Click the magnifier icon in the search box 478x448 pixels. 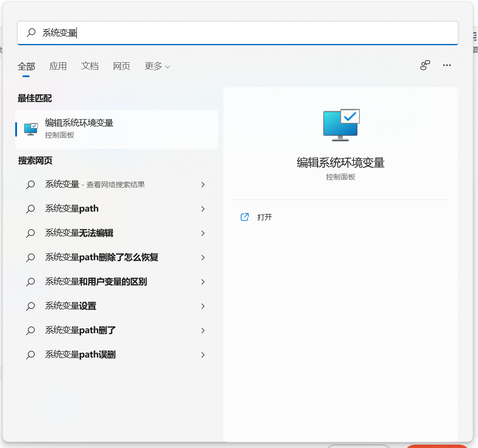click(x=31, y=33)
